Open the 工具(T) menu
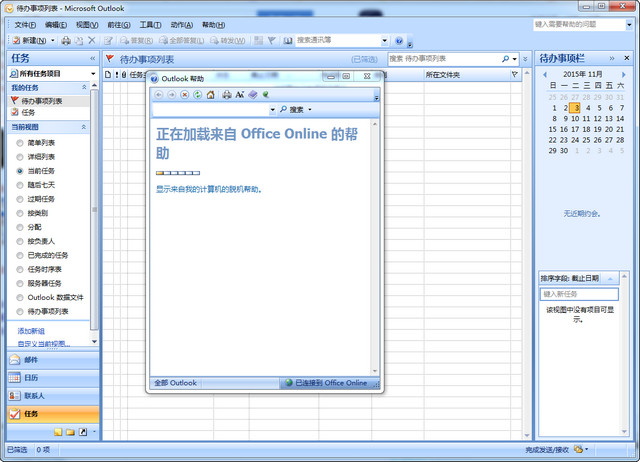The height and width of the screenshot is (462, 640). pyautogui.click(x=150, y=25)
